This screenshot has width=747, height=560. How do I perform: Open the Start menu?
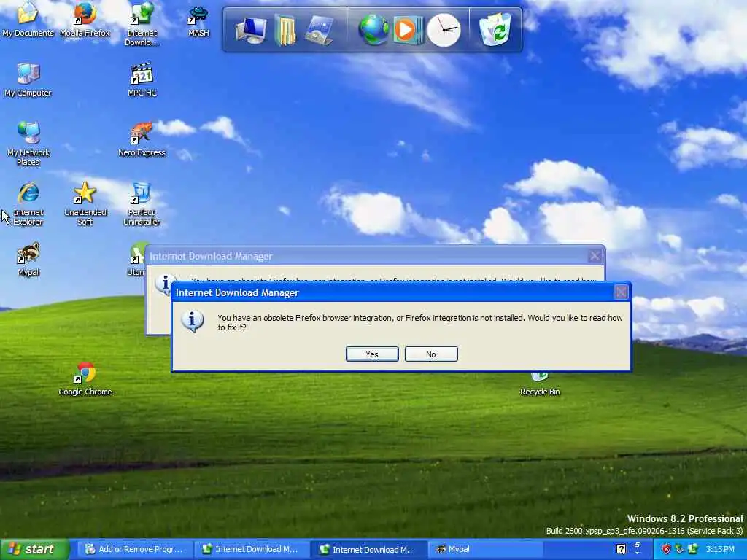coord(34,549)
